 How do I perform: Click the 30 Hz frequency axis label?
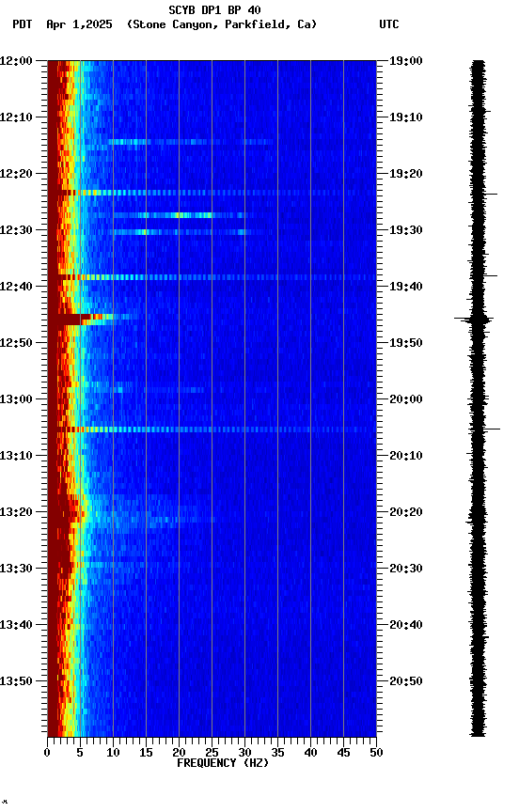(244, 753)
